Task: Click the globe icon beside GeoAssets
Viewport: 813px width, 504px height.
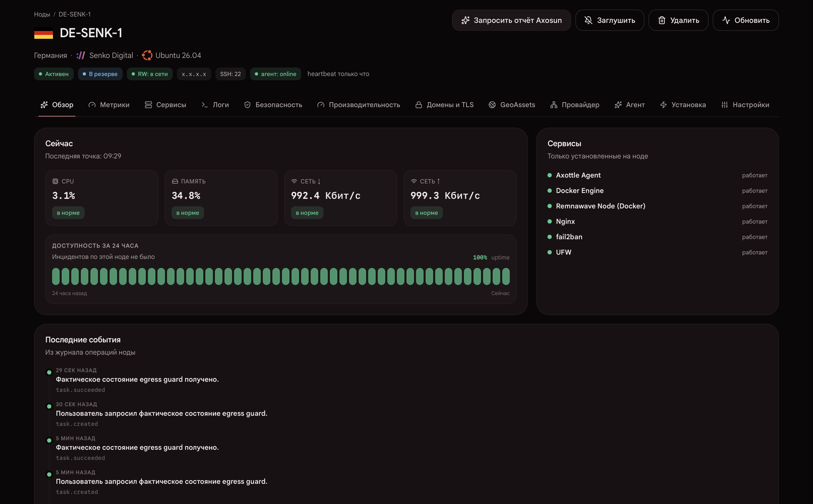Action: pos(492,105)
